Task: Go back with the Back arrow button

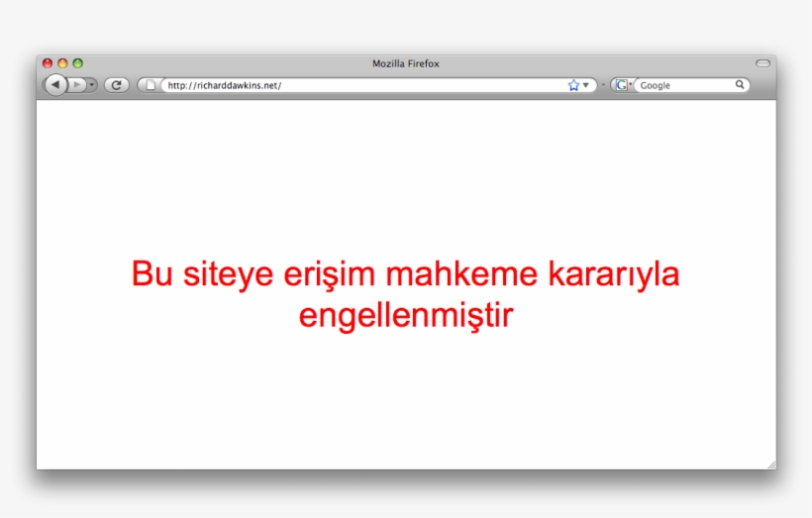Action: click(x=55, y=85)
